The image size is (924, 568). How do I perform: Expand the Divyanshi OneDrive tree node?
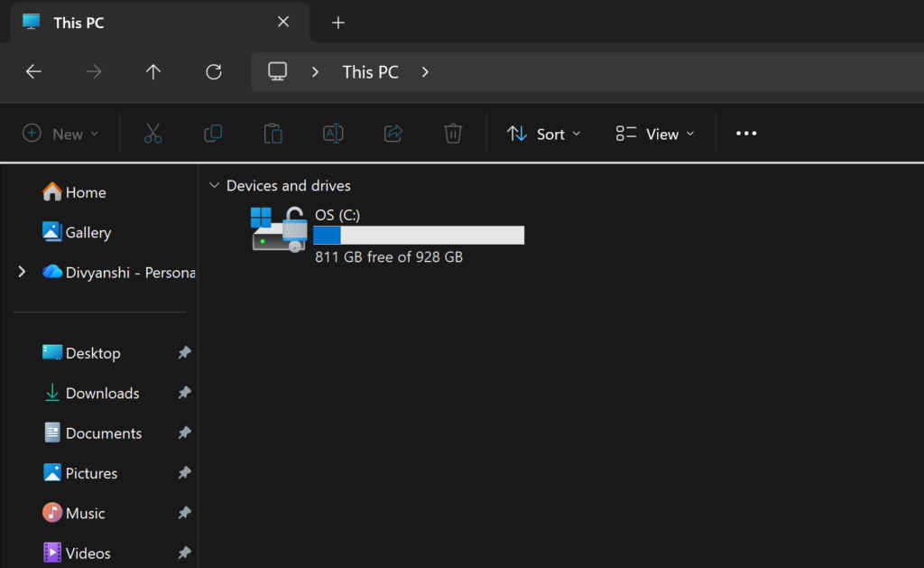[22, 272]
